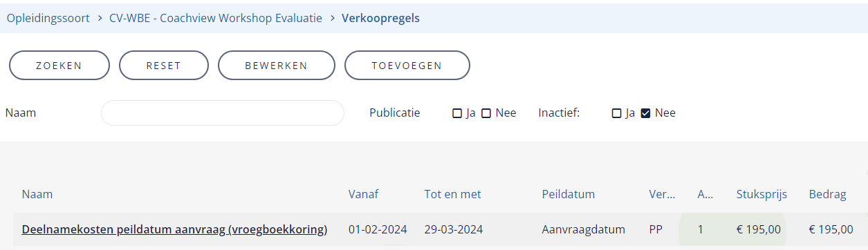Go to Opleidingssoort breadcrumb
Viewport: 868px width, 250px height.
[48, 19]
